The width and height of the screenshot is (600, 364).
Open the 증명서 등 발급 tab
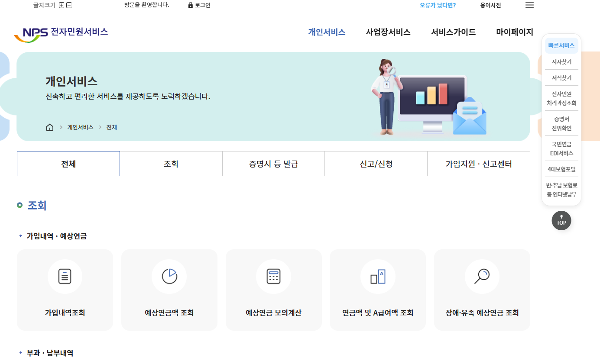click(273, 164)
